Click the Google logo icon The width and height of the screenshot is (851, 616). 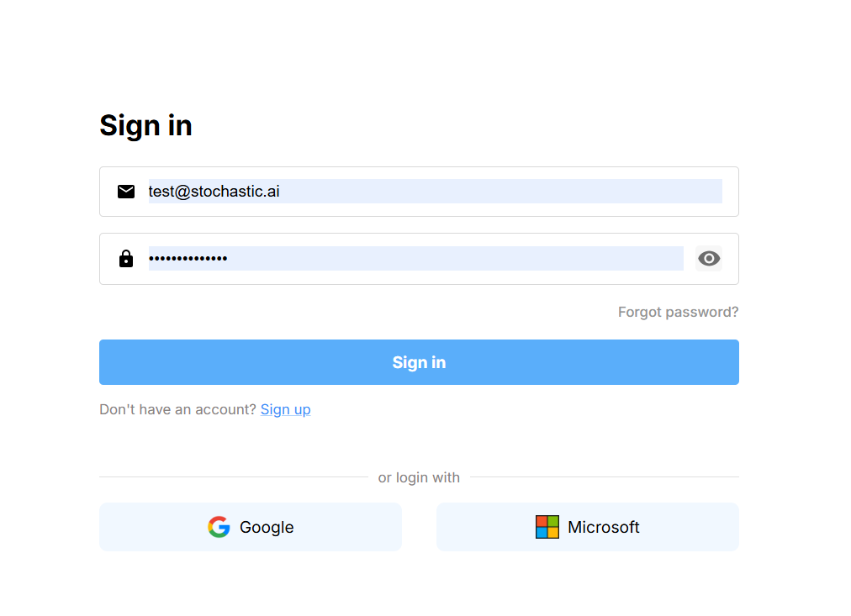click(x=219, y=527)
